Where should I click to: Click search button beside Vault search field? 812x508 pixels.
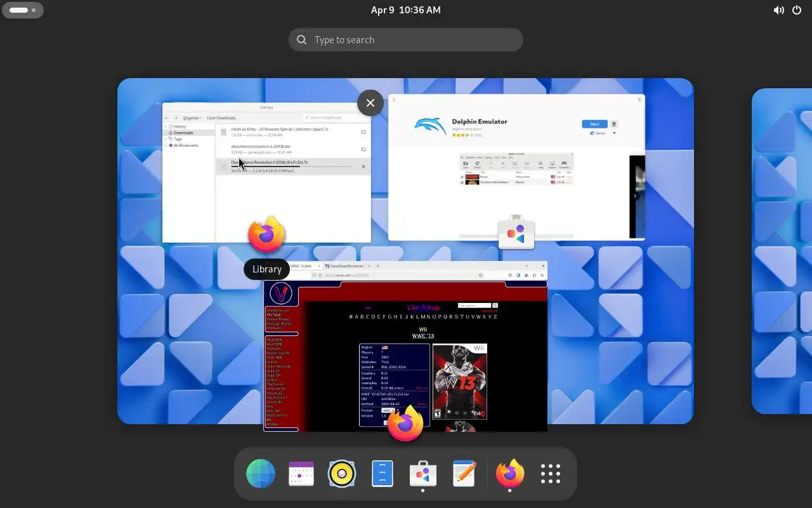(495, 305)
